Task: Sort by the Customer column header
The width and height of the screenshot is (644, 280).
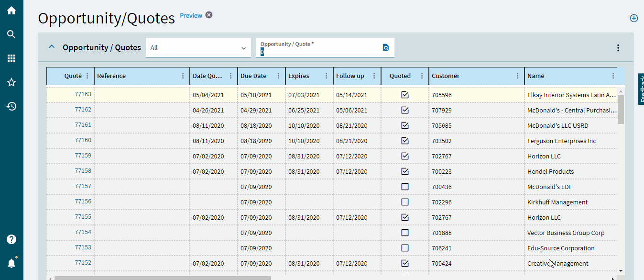Action: point(446,76)
